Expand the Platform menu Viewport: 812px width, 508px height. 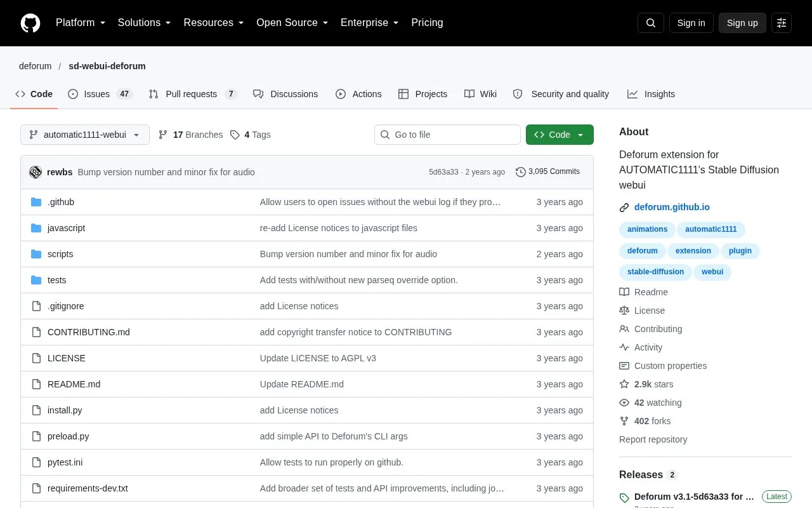(x=81, y=23)
